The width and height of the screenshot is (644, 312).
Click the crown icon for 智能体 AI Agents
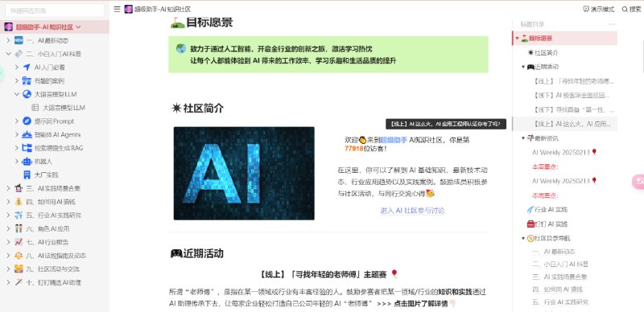coord(27,134)
